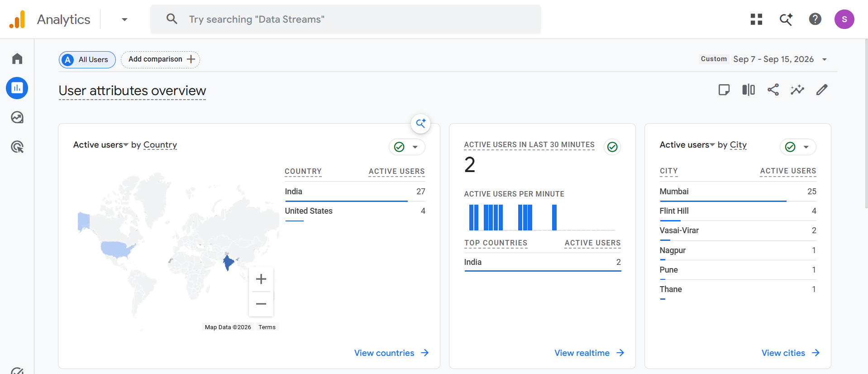Image resolution: width=868 pixels, height=374 pixels.
Task: Open the Advertising section in sidebar
Action: pyautogui.click(x=17, y=147)
